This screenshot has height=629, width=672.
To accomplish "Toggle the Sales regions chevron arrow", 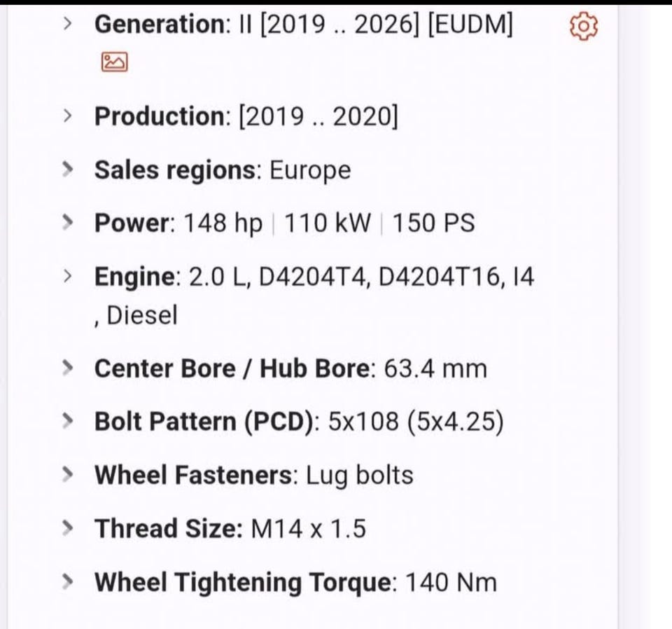I will click(67, 169).
